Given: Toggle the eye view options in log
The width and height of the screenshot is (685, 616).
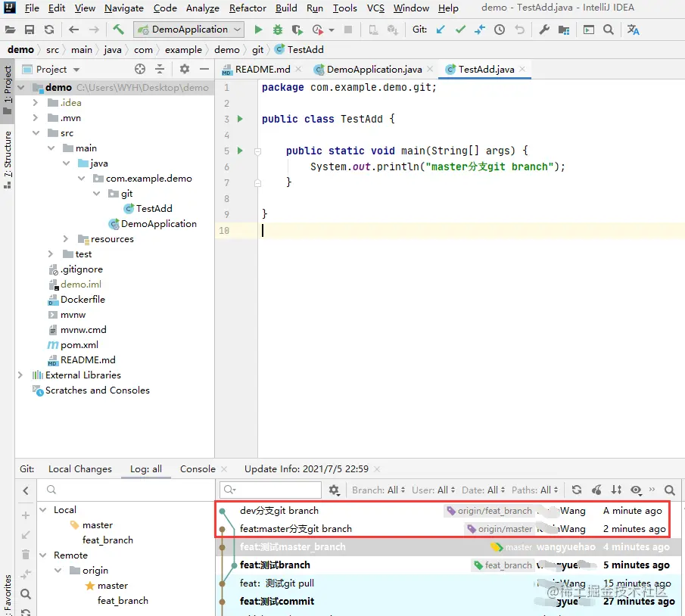Looking at the screenshot, I should (x=636, y=490).
